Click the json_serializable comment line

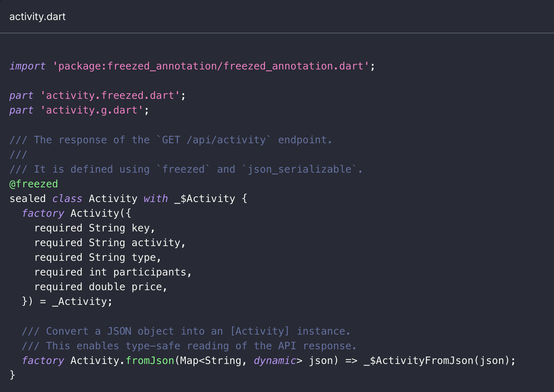(186, 169)
